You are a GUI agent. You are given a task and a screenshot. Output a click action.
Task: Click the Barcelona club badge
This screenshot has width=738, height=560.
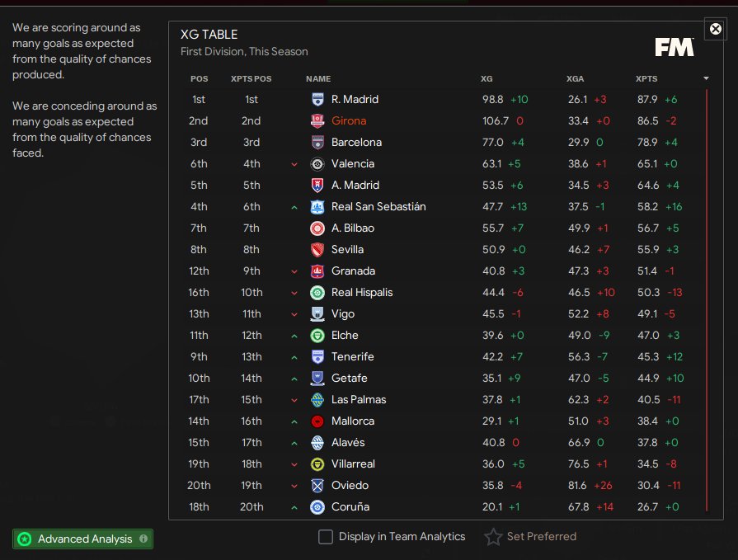coord(317,143)
